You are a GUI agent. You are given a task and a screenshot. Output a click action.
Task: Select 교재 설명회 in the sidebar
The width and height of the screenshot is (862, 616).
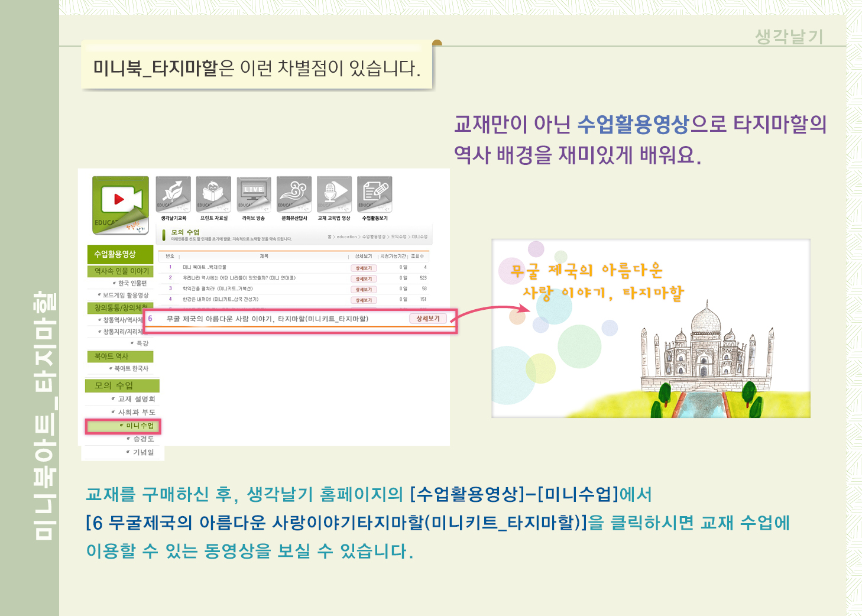tap(136, 399)
